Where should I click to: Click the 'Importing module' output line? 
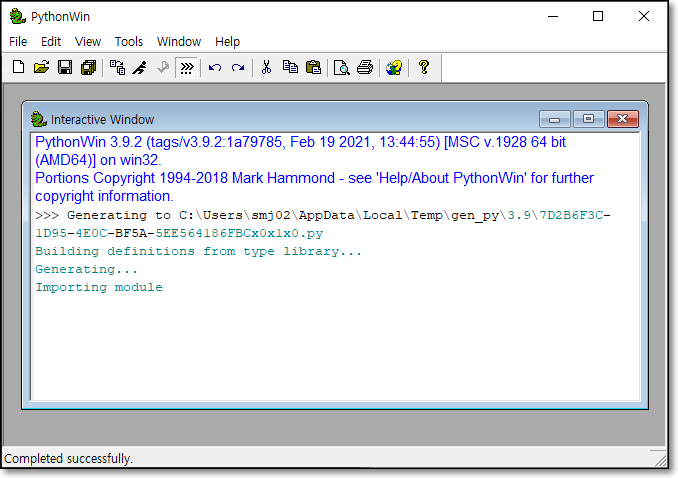(99, 287)
